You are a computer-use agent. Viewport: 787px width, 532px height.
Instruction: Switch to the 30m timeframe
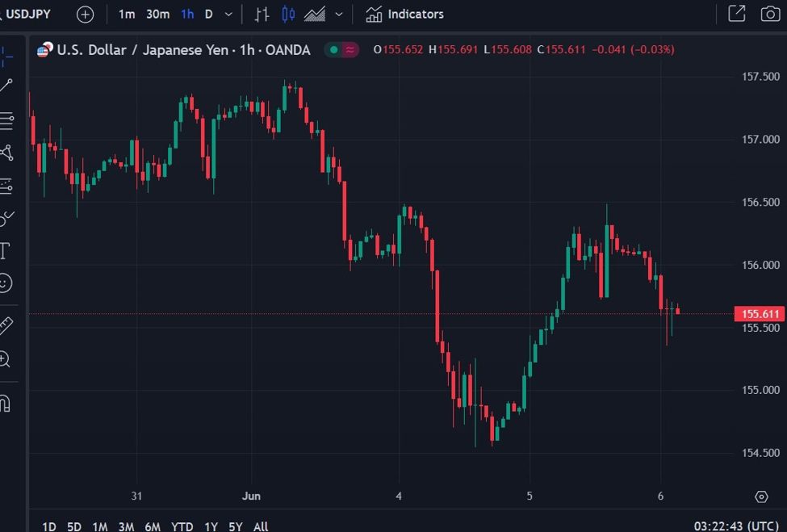[x=157, y=15]
